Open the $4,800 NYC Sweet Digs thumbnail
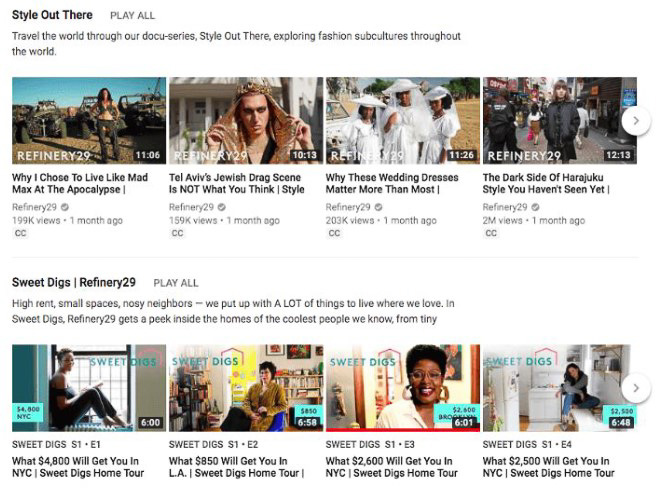Viewport: 664px width, 491px height. (x=89, y=388)
